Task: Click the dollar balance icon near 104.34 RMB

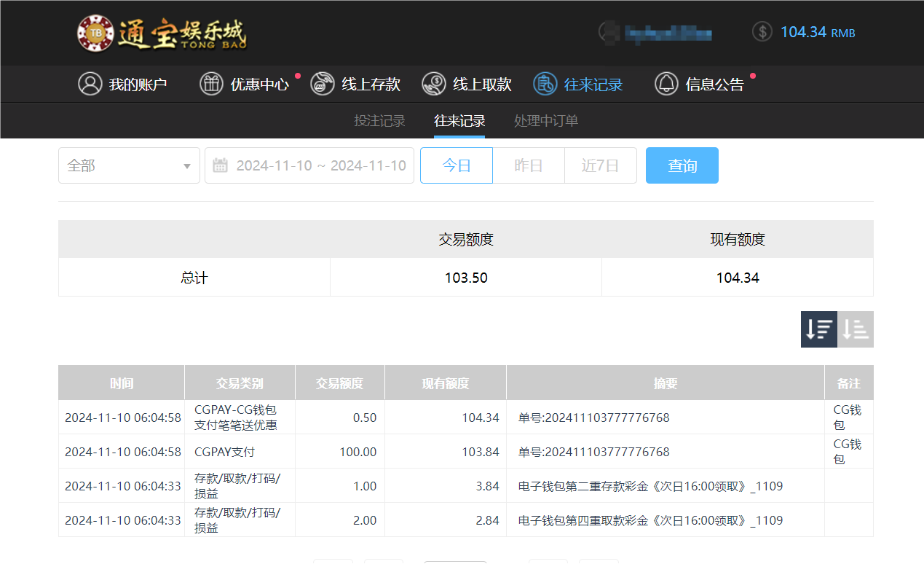Action: coord(762,32)
